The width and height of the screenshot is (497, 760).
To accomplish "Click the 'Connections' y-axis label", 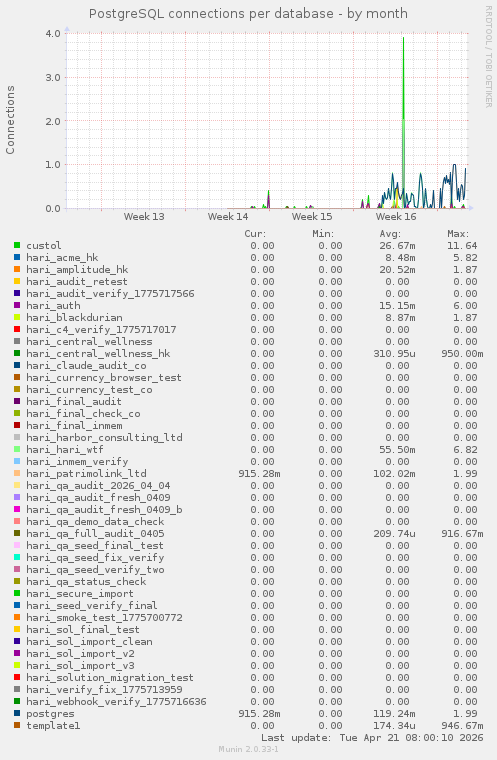I will (x=10, y=120).
